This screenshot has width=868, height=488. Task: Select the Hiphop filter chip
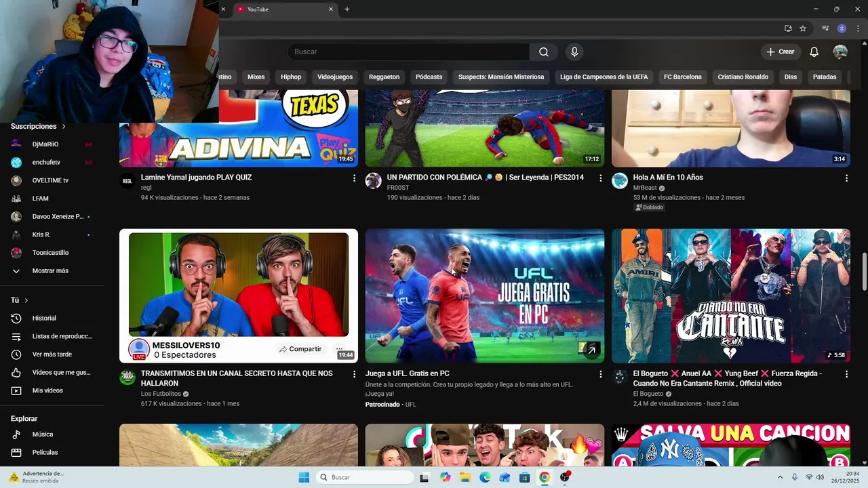(x=291, y=77)
